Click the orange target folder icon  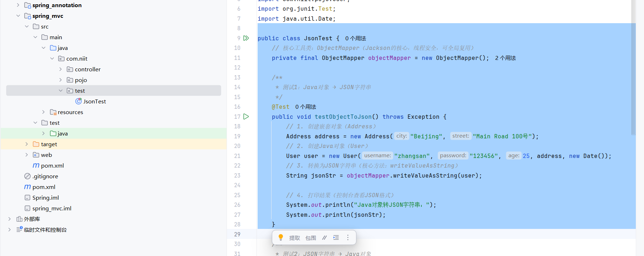pyautogui.click(x=36, y=144)
